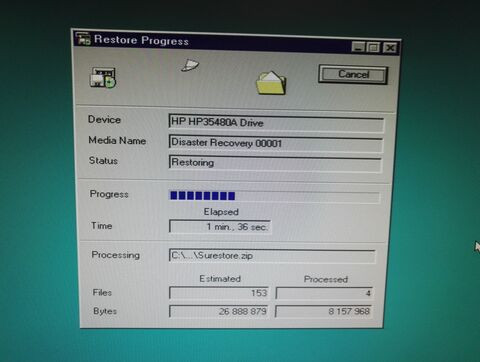The width and height of the screenshot is (480, 362).
Task: Click estimated bytes value 26 888 879
Action: (219, 311)
